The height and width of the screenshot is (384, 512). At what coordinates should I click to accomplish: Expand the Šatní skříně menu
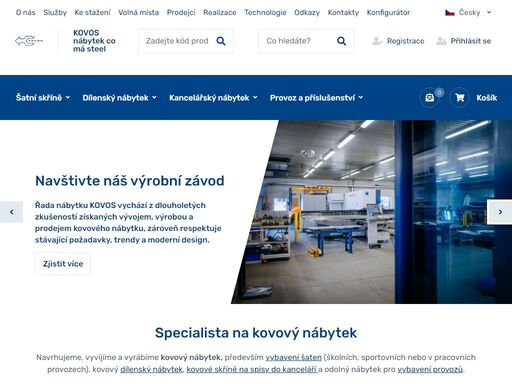43,98
